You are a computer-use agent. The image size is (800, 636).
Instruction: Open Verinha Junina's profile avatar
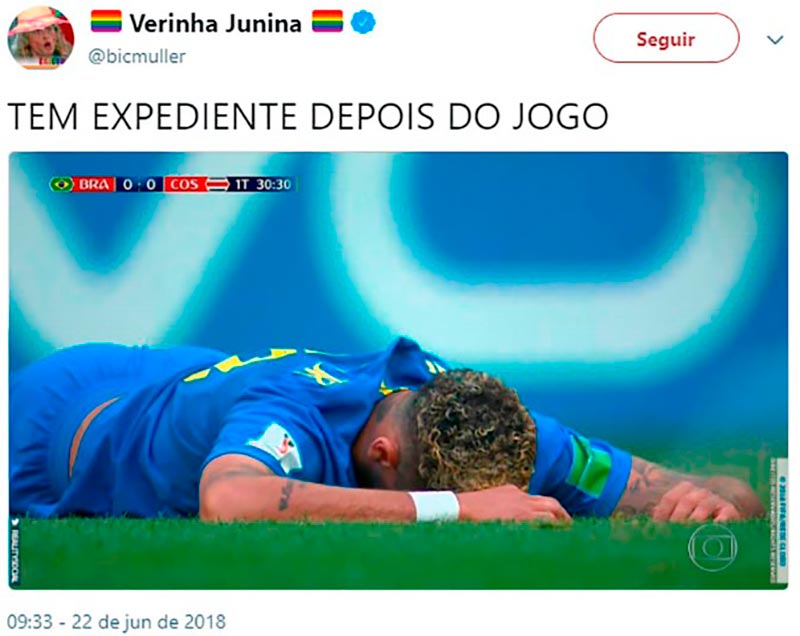point(41,37)
